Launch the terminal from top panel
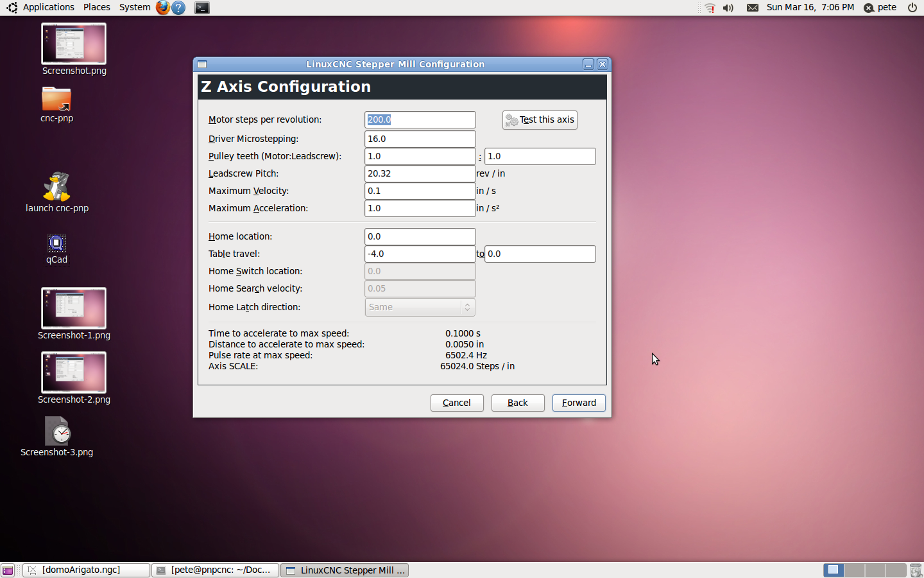Image resolution: width=924 pixels, height=578 pixels. click(x=201, y=8)
